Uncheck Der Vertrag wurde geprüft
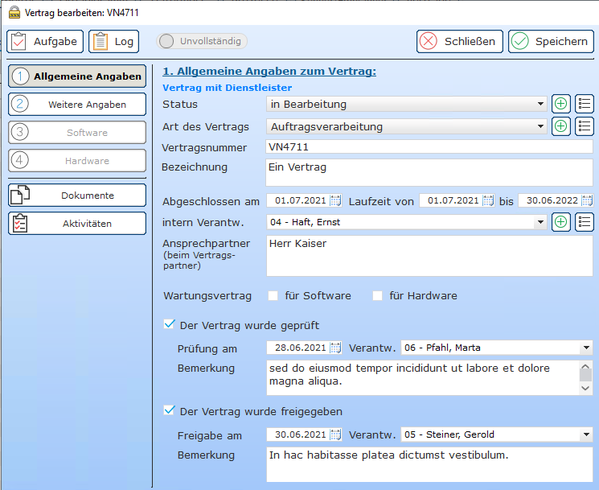This screenshot has height=490, width=599. [x=169, y=325]
